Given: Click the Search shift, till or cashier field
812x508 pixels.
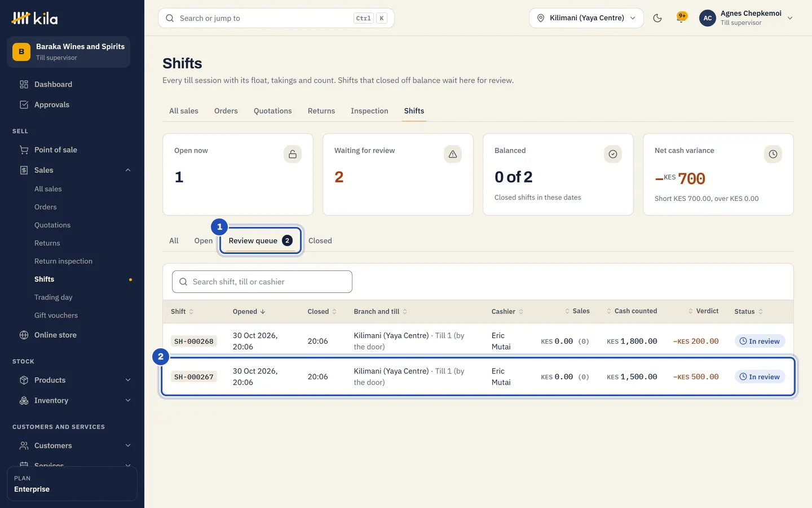Looking at the screenshot, I should pyautogui.click(x=262, y=282).
